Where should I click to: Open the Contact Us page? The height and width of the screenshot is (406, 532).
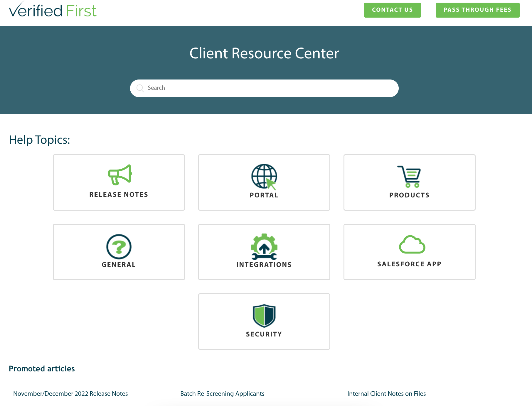(392, 10)
